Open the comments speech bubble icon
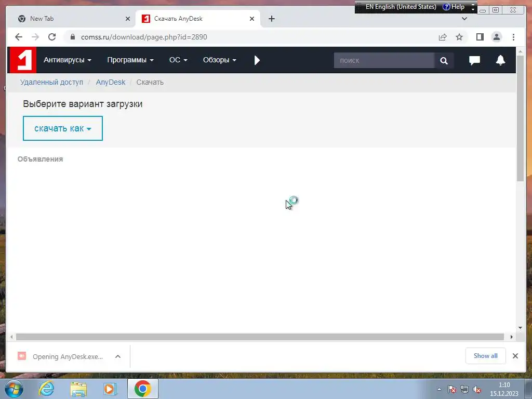Image resolution: width=532 pixels, height=399 pixels. (474, 60)
